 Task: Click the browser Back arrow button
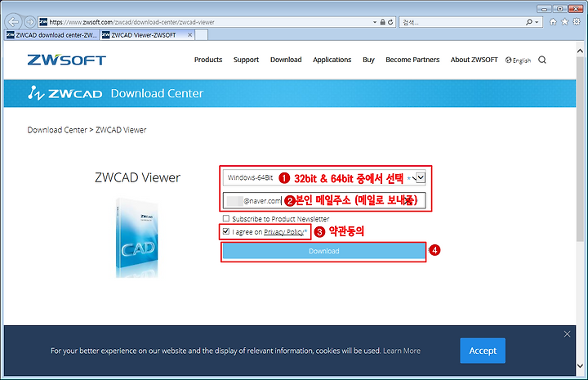point(14,22)
